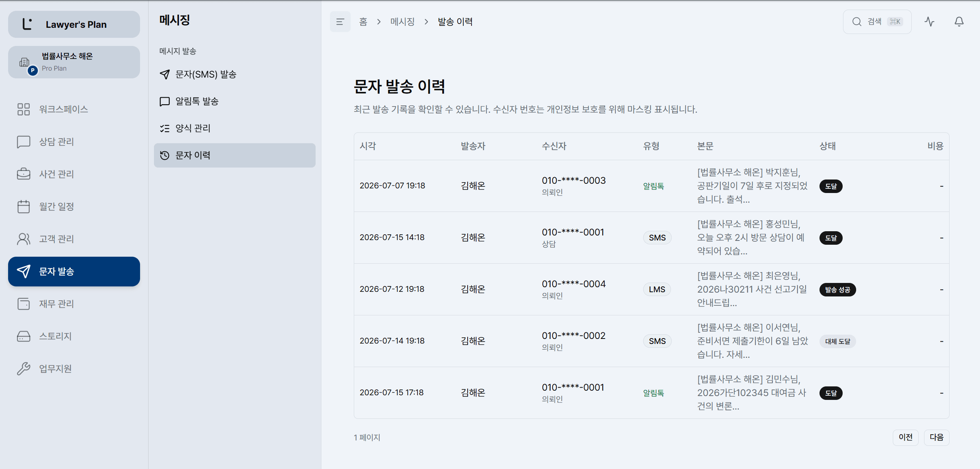
Task: Click timestamp 2026-07-12 19:18
Action: [392, 290]
